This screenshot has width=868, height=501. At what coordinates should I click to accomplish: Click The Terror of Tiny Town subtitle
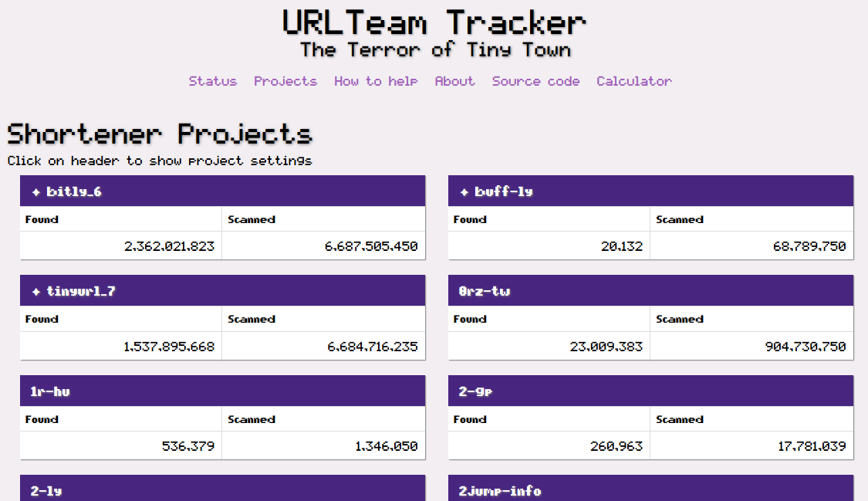pos(435,50)
